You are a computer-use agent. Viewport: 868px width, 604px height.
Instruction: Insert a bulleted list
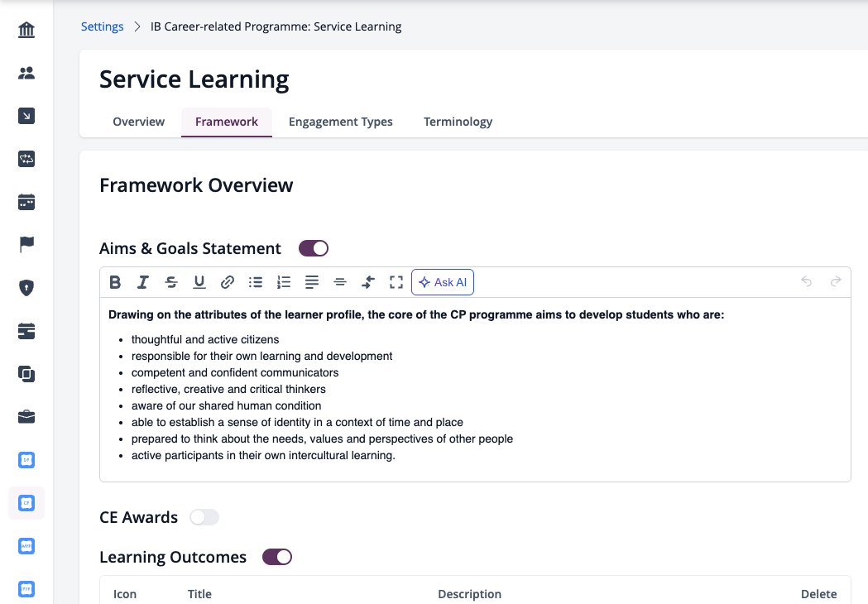pyautogui.click(x=256, y=282)
